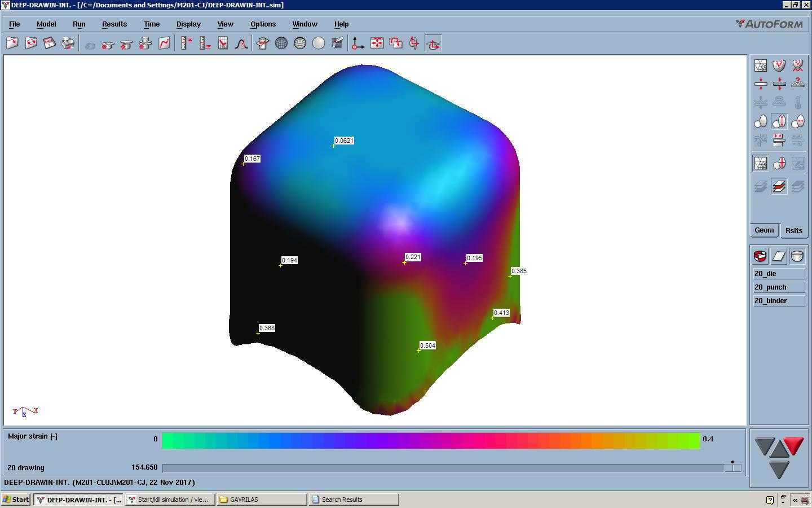This screenshot has width=812, height=508.
Task: Select the thickness result icon with opposing arrows
Action: click(x=761, y=84)
